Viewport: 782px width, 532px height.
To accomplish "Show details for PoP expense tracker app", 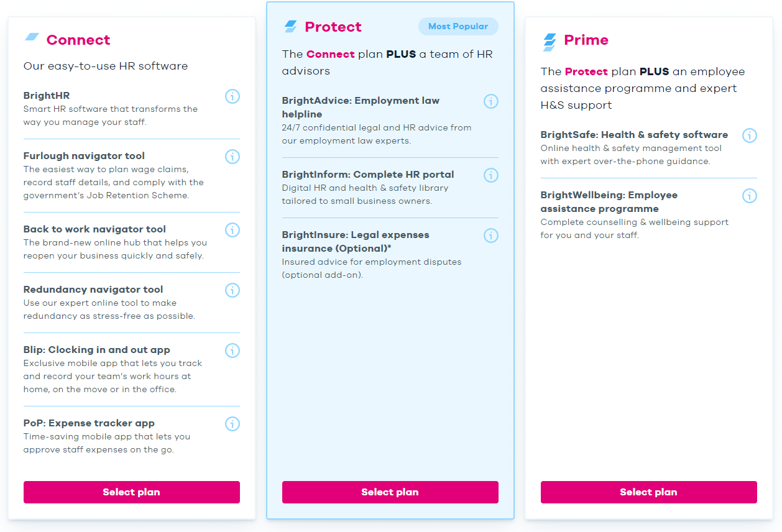I will point(232,424).
